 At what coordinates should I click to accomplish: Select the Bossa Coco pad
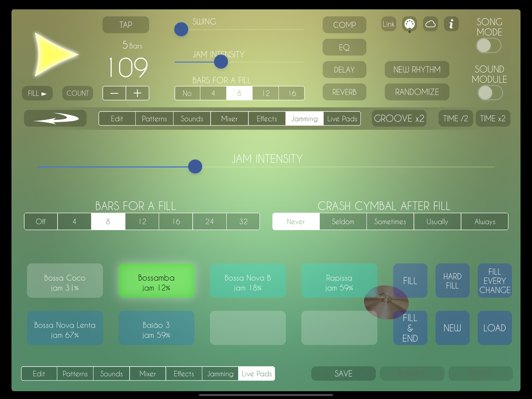pyautogui.click(x=65, y=281)
